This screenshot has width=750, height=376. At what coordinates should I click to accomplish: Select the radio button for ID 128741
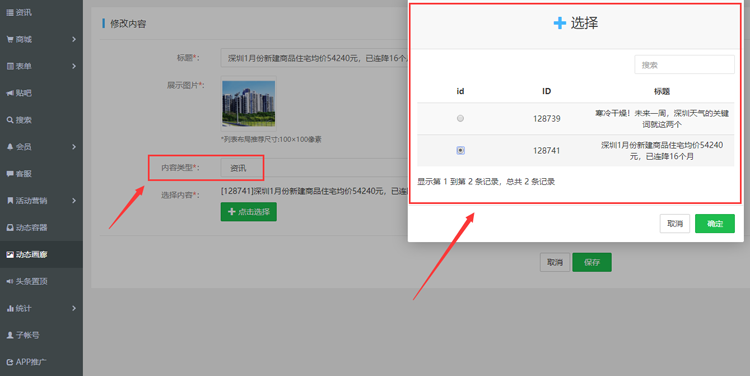click(x=460, y=150)
